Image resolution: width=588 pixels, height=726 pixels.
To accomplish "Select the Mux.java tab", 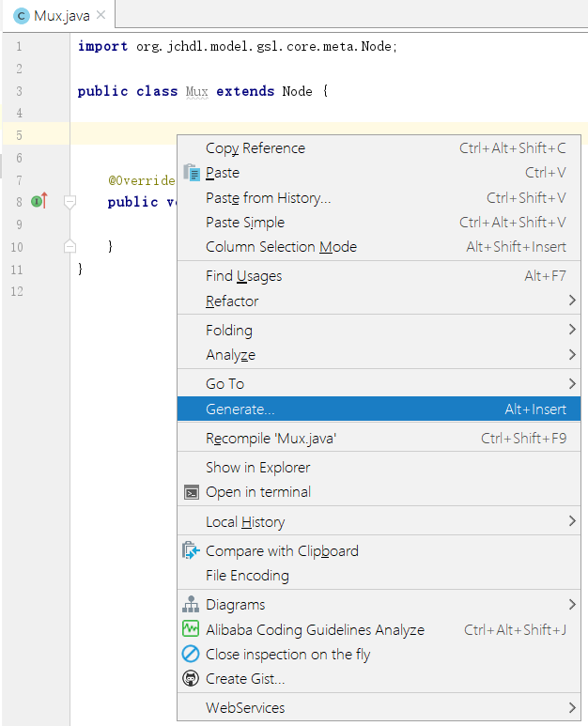I will click(x=59, y=16).
